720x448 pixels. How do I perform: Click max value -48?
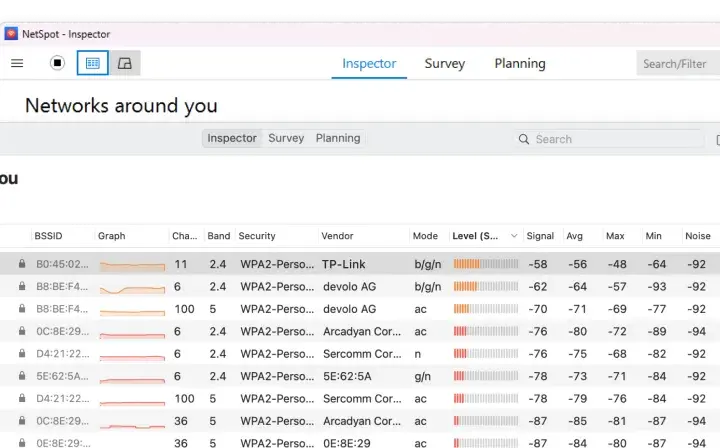617,264
